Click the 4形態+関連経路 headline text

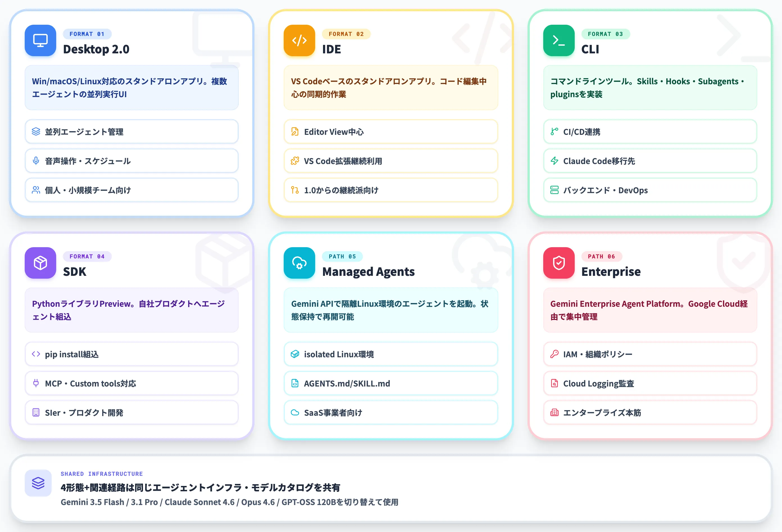pyautogui.click(x=200, y=487)
